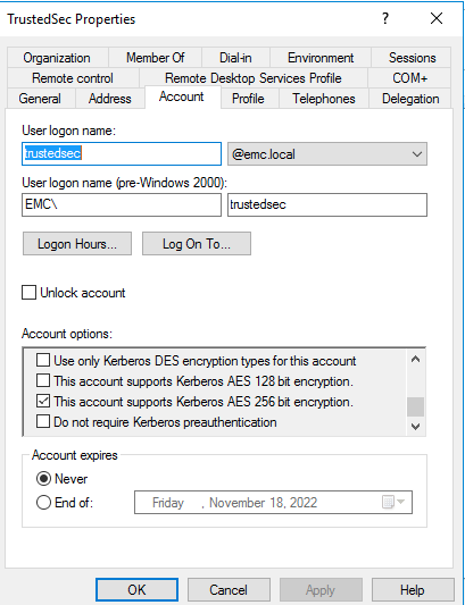Open the Delegation tab
This screenshot has width=466, height=606.
(410, 99)
